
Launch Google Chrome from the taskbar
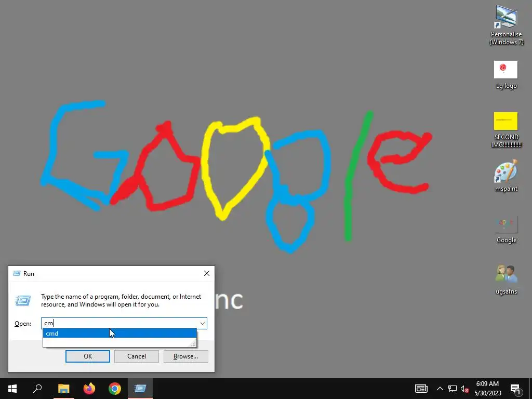click(x=115, y=389)
